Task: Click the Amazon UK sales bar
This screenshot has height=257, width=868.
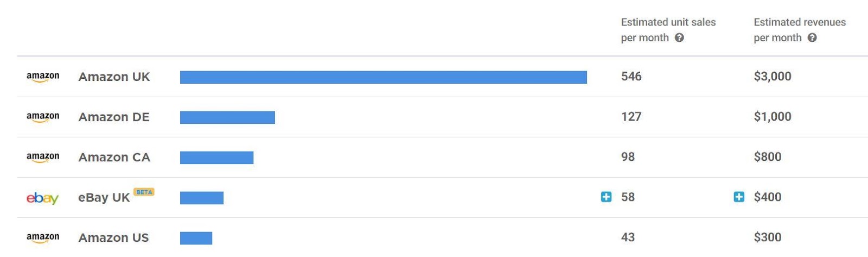Action: pyautogui.click(x=384, y=77)
